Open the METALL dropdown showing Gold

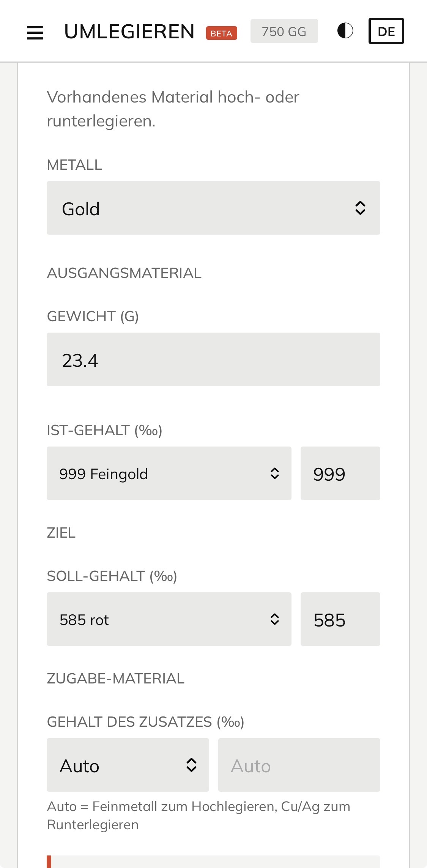pyautogui.click(x=213, y=207)
